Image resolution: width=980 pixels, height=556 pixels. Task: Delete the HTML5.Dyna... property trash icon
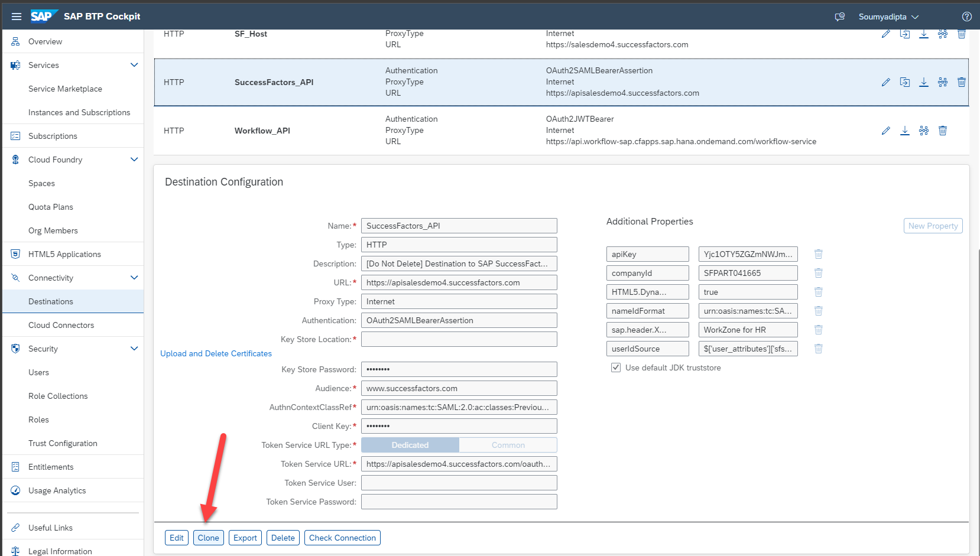(819, 292)
